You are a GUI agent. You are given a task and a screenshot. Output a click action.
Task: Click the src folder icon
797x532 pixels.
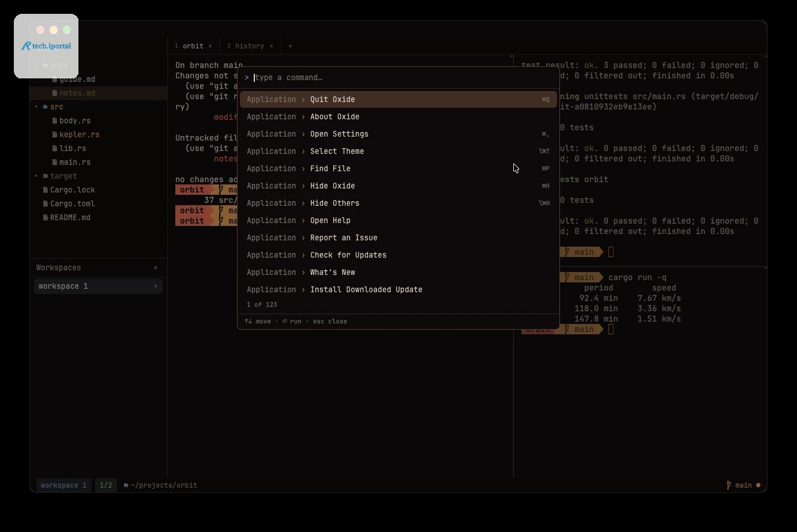46,107
